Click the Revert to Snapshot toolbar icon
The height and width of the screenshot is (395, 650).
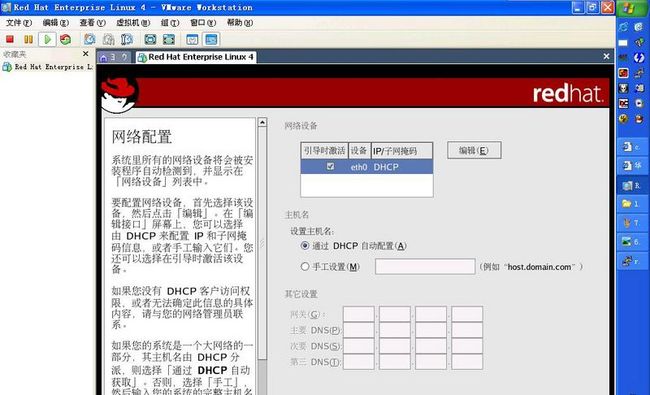click(x=109, y=39)
